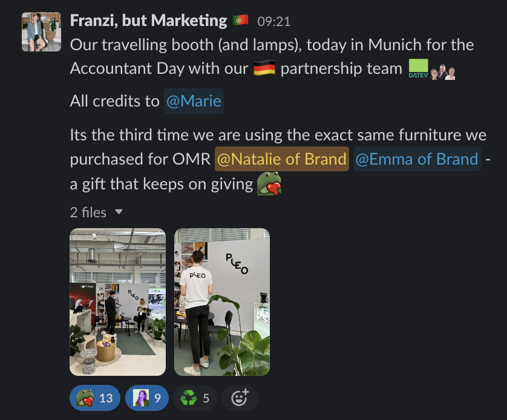Click the green DATEV custom emoji
The width and height of the screenshot is (507, 420).
419,68
